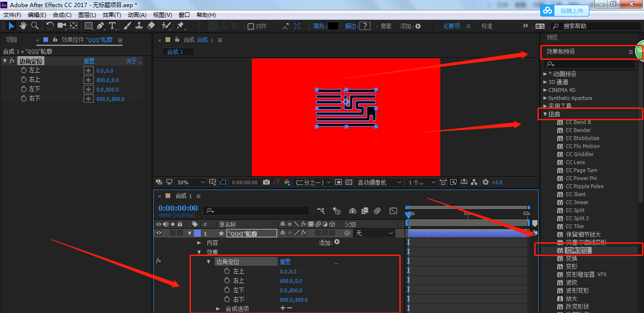The image size is (644, 313).
Task: Click 重置 for 边角定位 in timeline
Action: (x=285, y=262)
